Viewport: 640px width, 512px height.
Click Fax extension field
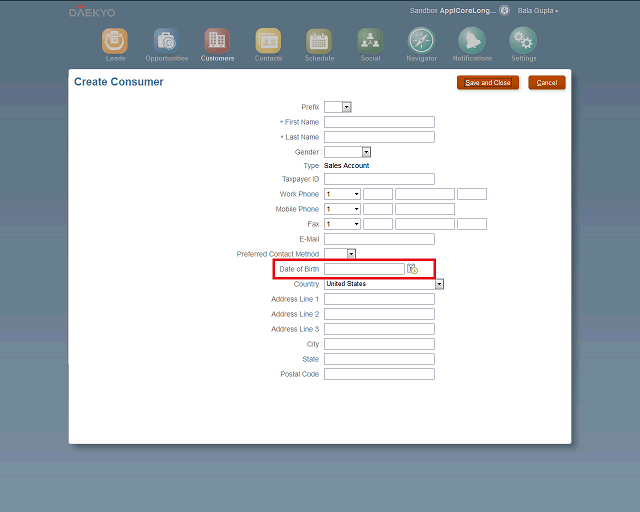coord(472,224)
